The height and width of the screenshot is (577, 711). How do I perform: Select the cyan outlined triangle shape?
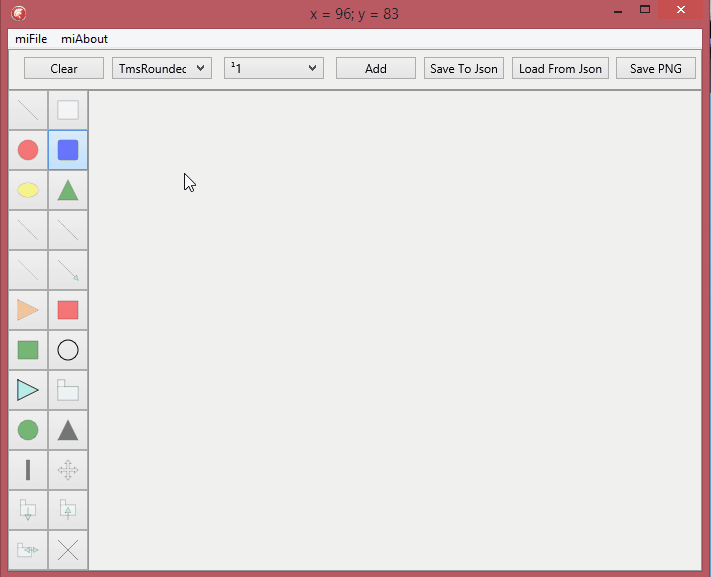point(28,390)
